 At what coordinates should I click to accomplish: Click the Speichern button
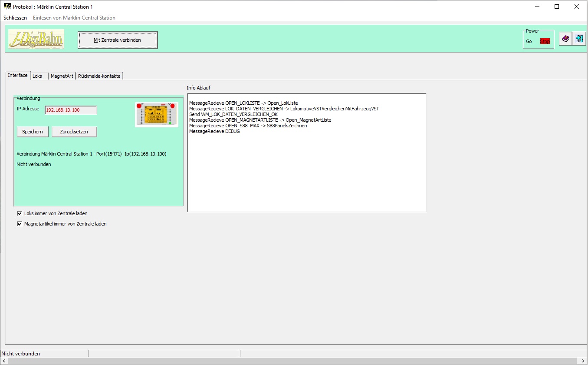click(x=33, y=132)
